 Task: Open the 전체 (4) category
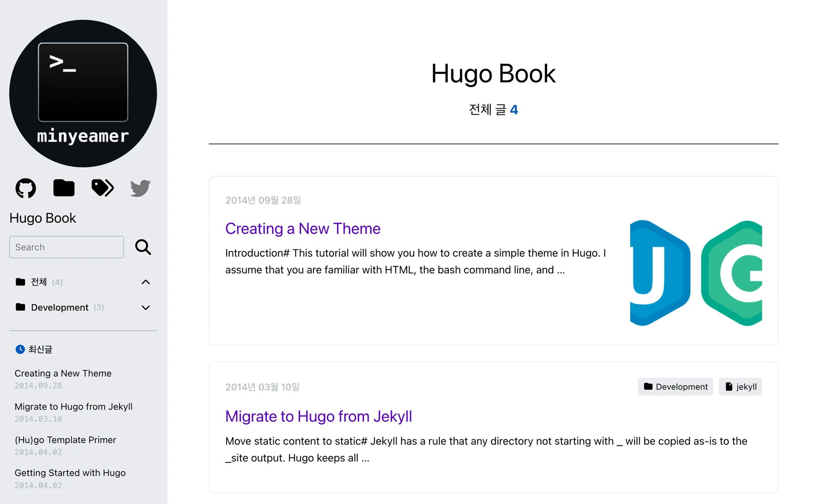(x=39, y=282)
